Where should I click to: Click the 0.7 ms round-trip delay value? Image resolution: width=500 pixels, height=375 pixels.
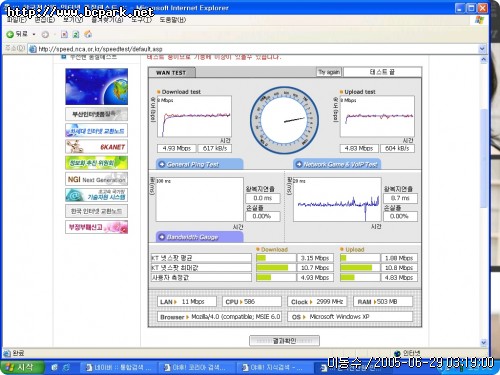pos(400,198)
